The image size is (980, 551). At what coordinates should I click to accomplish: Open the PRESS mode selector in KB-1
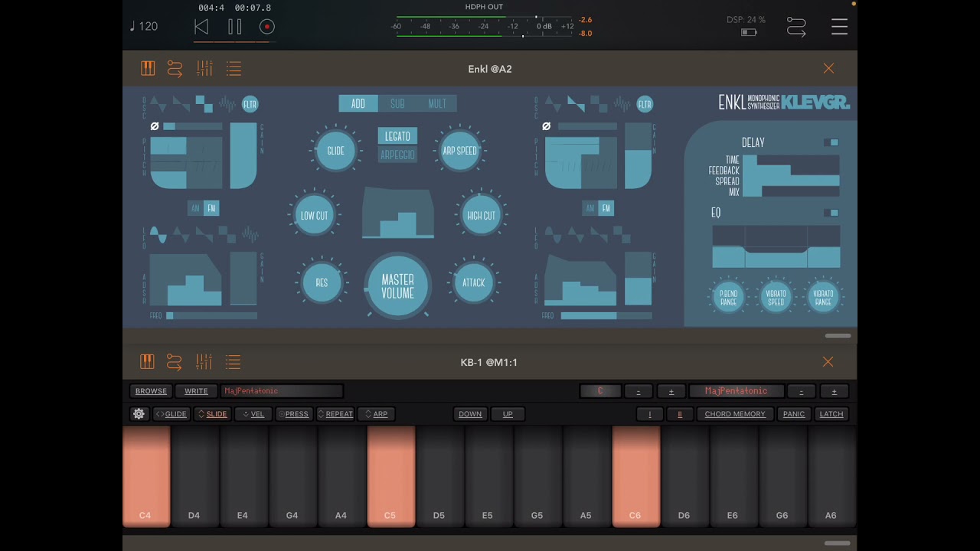click(293, 414)
